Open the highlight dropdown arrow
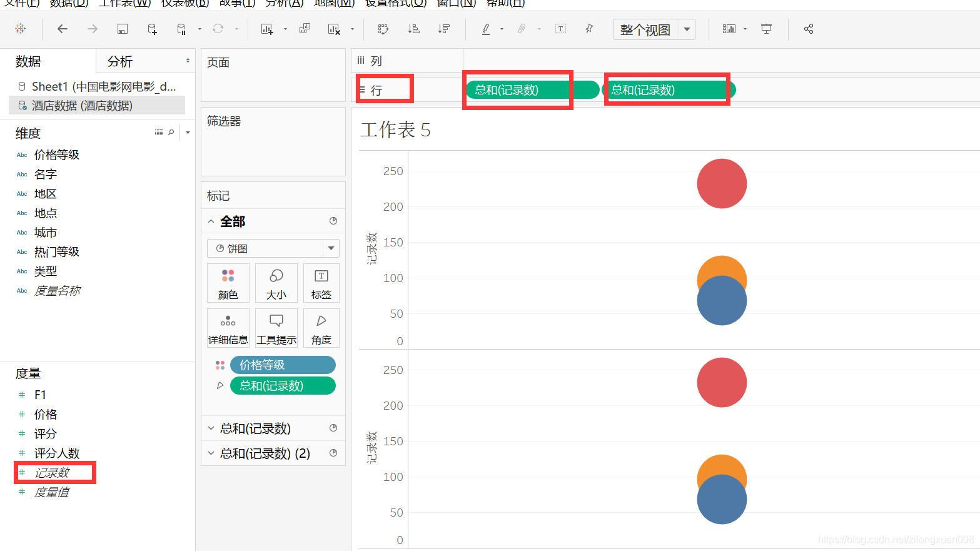 point(502,29)
